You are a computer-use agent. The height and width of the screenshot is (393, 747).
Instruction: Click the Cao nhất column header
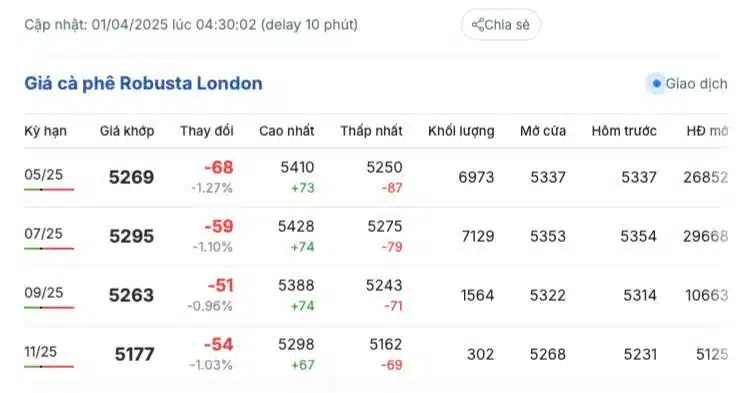point(286,131)
